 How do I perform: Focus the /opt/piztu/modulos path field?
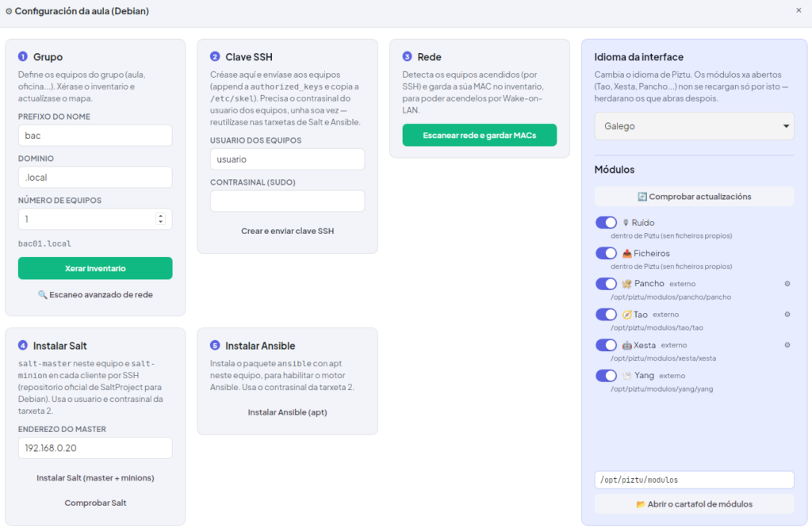tap(694, 480)
